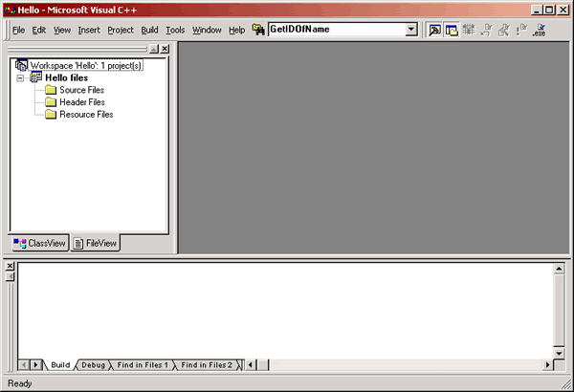This screenshot has width=574, height=392.
Task: Select the Find in Files 2 tab
Action: (x=207, y=365)
